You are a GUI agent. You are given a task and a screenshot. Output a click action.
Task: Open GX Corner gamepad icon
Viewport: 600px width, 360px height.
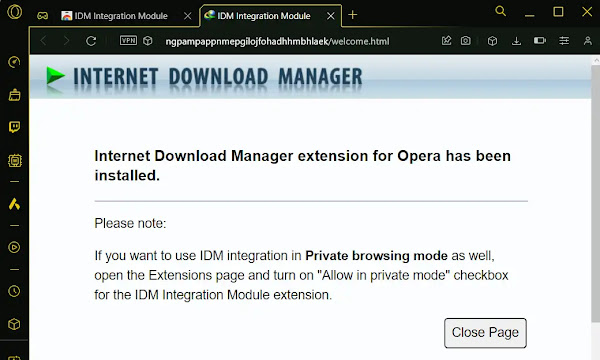pos(42,16)
